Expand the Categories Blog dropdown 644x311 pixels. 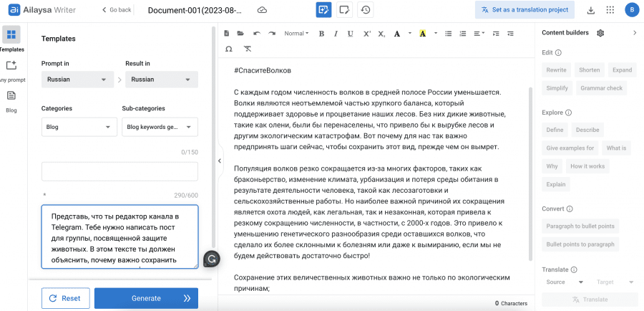coord(79,127)
